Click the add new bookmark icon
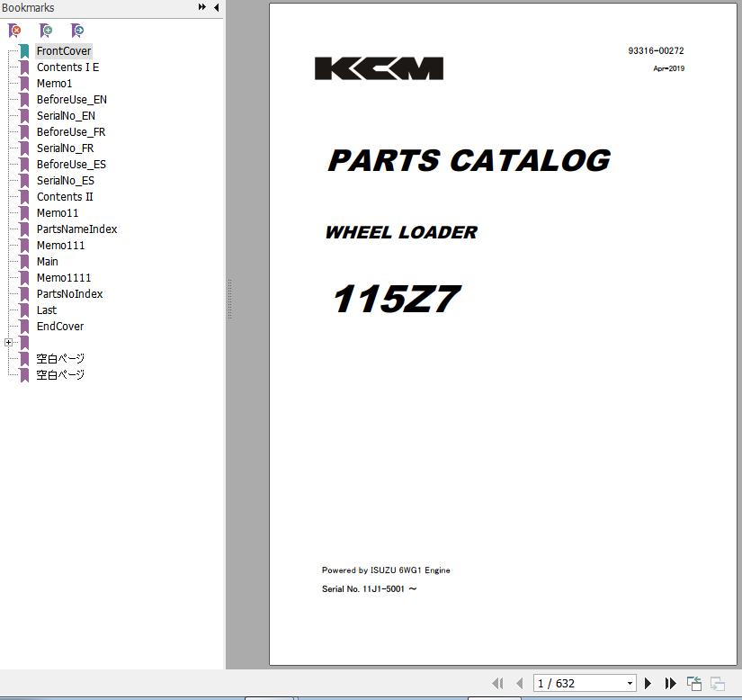 [46, 31]
